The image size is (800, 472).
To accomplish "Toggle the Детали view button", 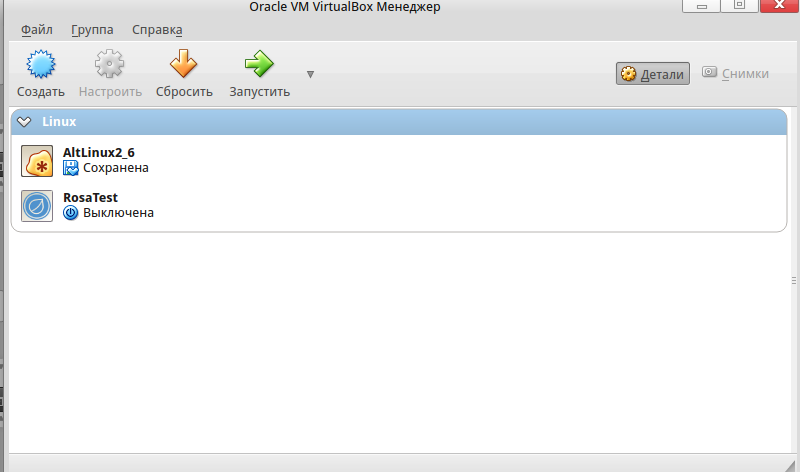I will click(653, 74).
